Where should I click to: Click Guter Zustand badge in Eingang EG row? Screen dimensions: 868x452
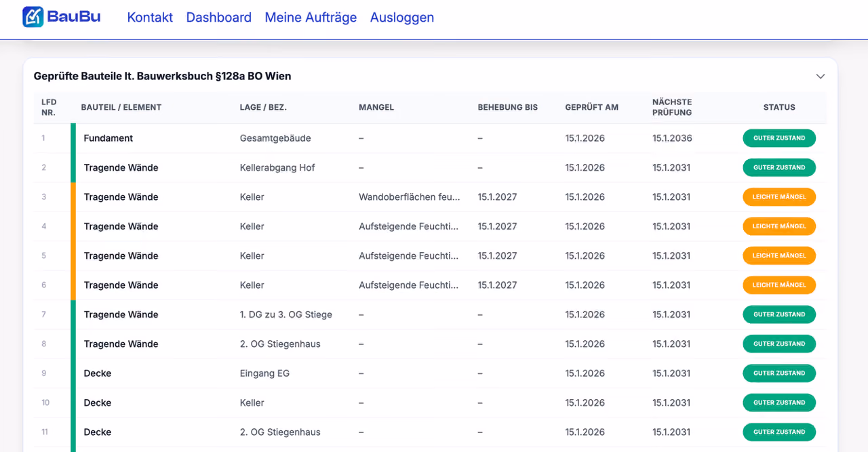tap(779, 373)
